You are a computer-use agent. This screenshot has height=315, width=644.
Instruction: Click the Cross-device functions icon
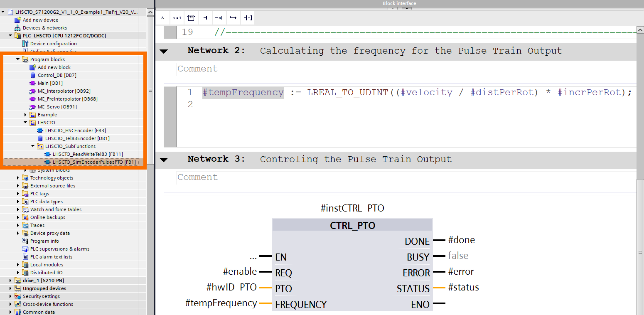tap(18, 304)
